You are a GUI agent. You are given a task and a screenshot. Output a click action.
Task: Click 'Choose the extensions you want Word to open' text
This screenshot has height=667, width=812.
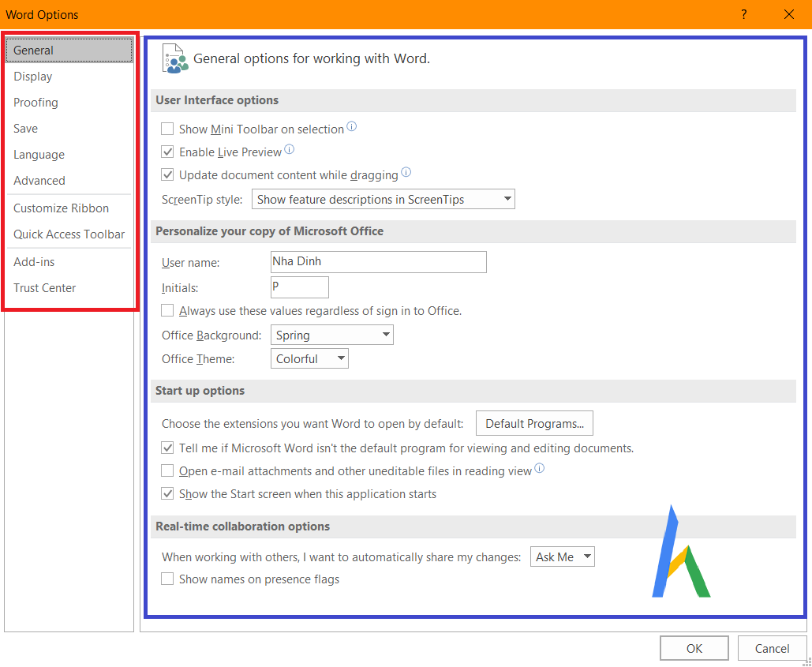click(312, 424)
